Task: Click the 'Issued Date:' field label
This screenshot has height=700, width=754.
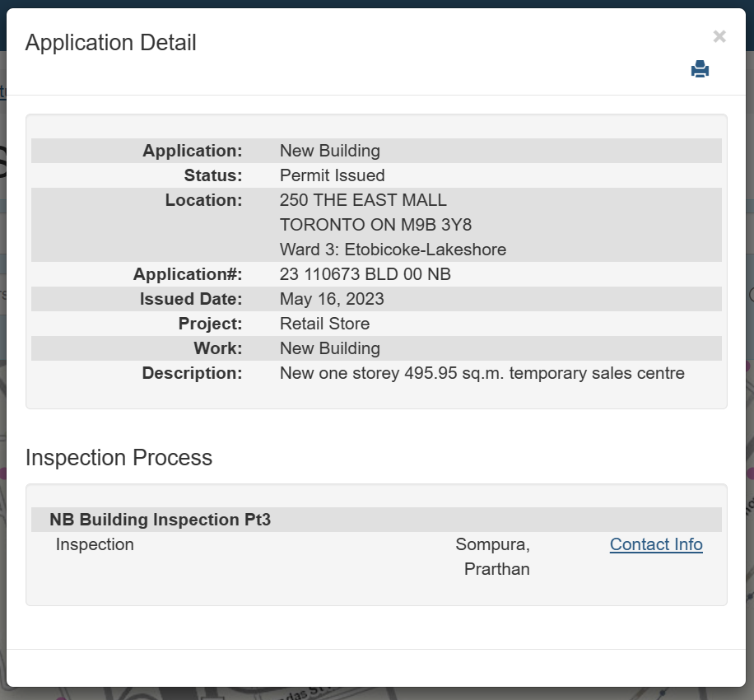Action: [x=191, y=299]
